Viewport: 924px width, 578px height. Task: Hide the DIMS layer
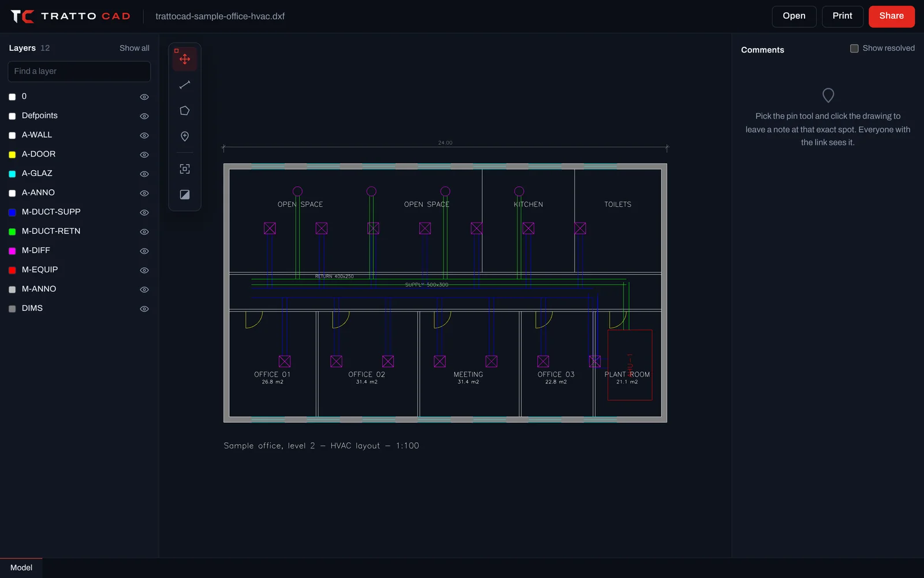click(144, 309)
